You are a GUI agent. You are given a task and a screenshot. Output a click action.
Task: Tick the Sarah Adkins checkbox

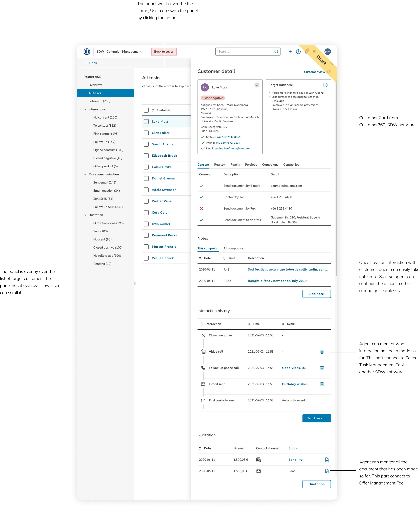click(x=146, y=144)
